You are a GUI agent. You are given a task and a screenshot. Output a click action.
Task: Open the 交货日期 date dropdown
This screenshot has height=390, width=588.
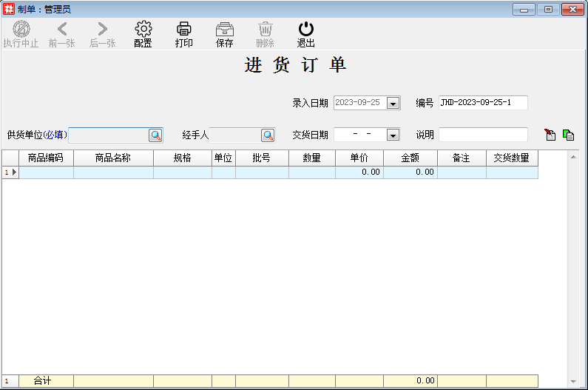(393, 135)
